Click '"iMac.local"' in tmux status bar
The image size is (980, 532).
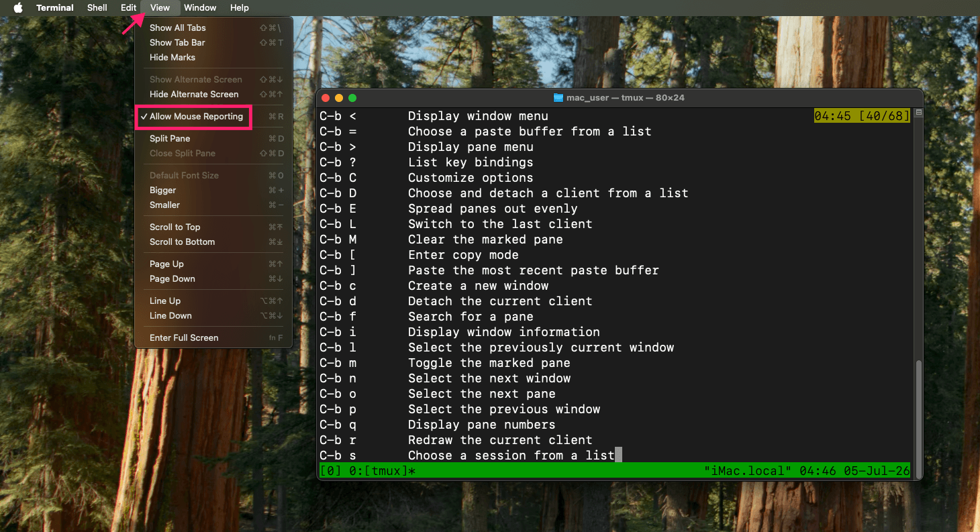coord(748,471)
